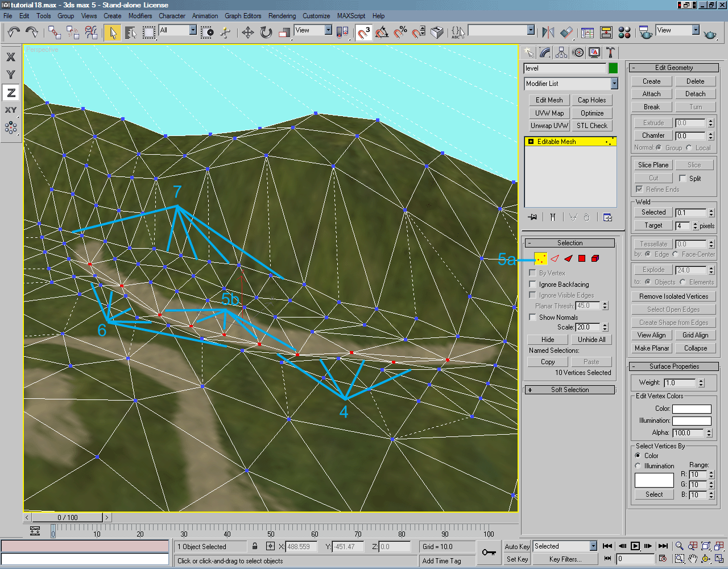The height and width of the screenshot is (569, 728).
Task: Select the Rotate tool
Action: point(266,32)
